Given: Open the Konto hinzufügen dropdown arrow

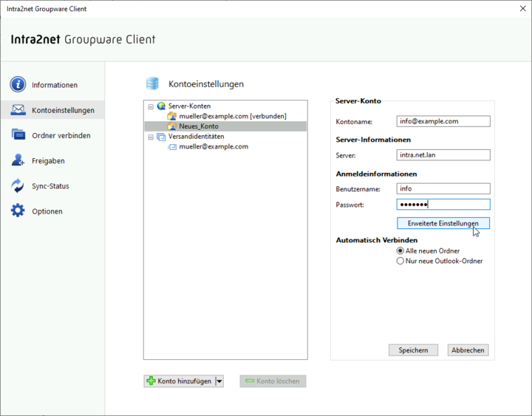Looking at the screenshot, I should coord(219,381).
